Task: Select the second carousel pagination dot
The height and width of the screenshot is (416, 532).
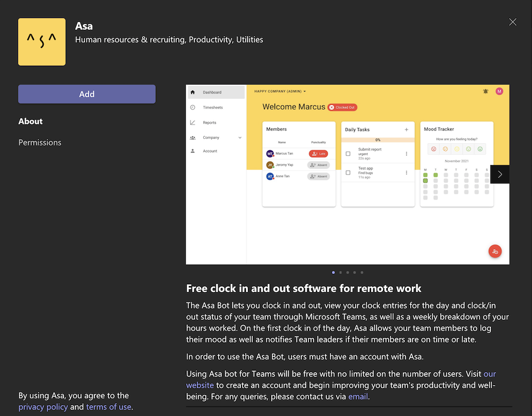Action: coord(340,272)
